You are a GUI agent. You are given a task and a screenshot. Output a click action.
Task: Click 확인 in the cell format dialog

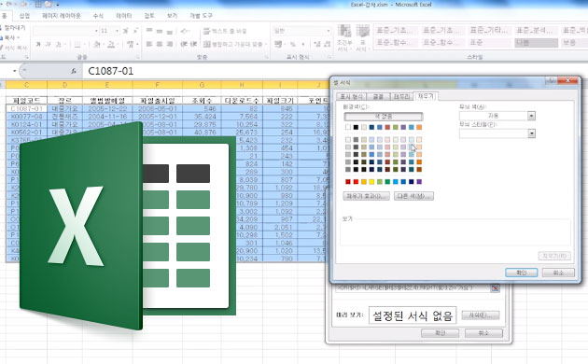[x=521, y=273]
